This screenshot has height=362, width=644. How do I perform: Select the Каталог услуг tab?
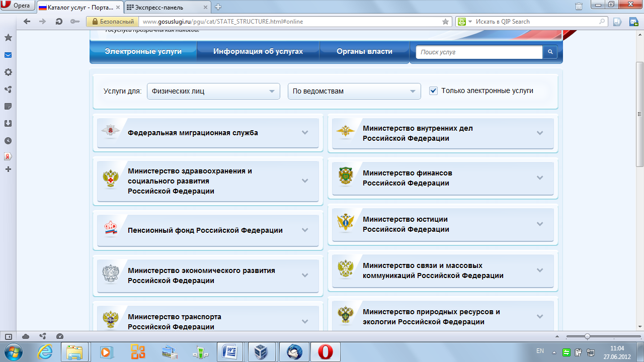pos(80,7)
